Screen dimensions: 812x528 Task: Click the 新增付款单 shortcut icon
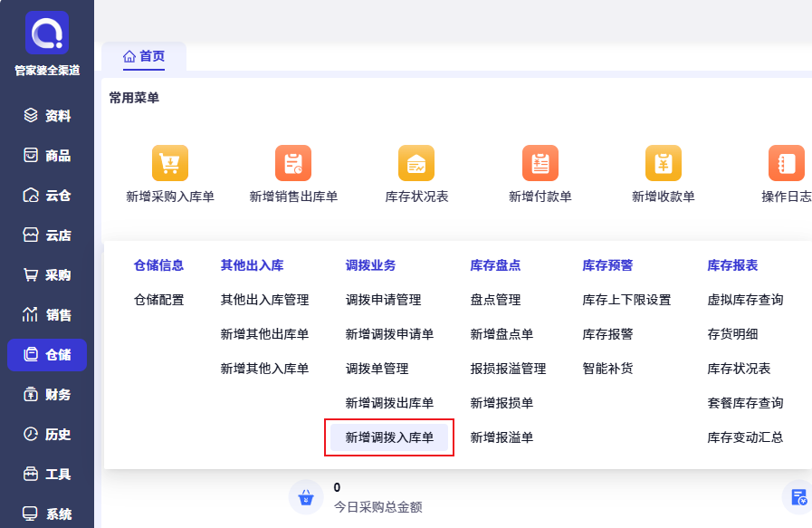(x=540, y=163)
